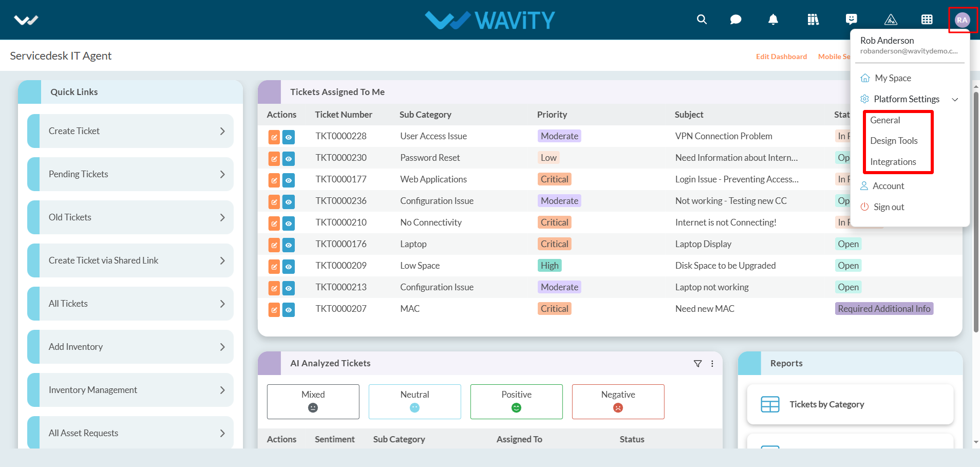Click the Disk Space to be Upgraded subject

[x=725, y=266]
